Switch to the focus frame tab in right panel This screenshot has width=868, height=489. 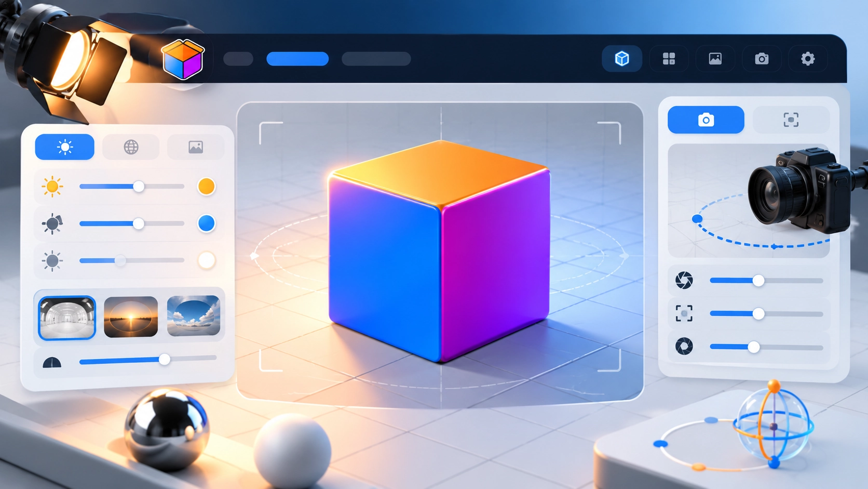pyautogui.click(x=791, y=120)
